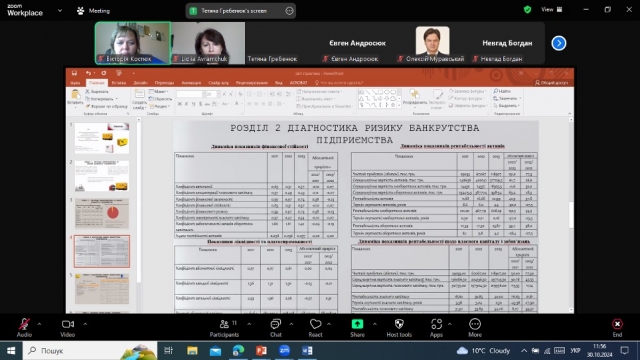Open PowerPoint from the Windows taskbar
This screenshot has width=640, height=360.
click(261, 350)
